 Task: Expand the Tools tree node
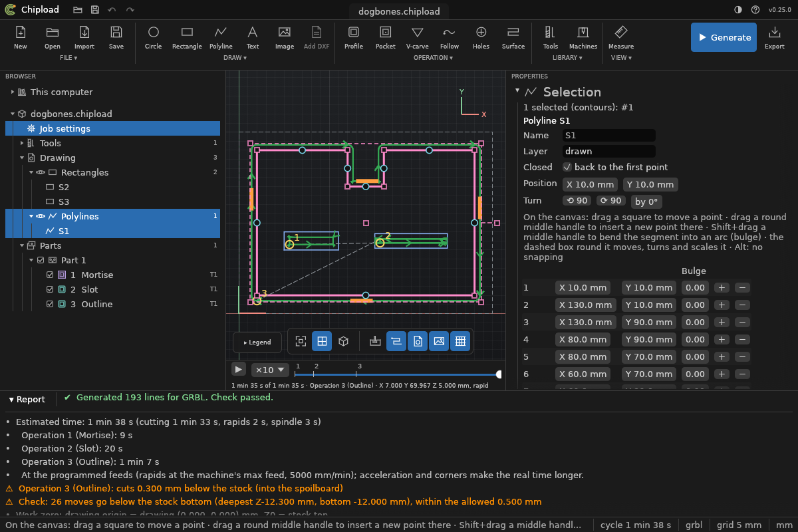click(x=21, y=143)
